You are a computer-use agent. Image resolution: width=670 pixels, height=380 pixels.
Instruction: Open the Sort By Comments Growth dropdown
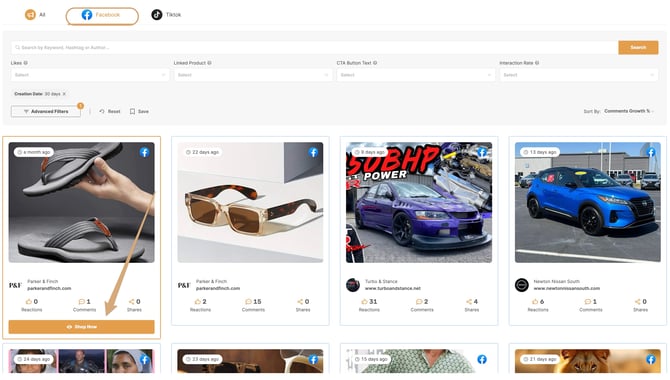click(629, 111)
